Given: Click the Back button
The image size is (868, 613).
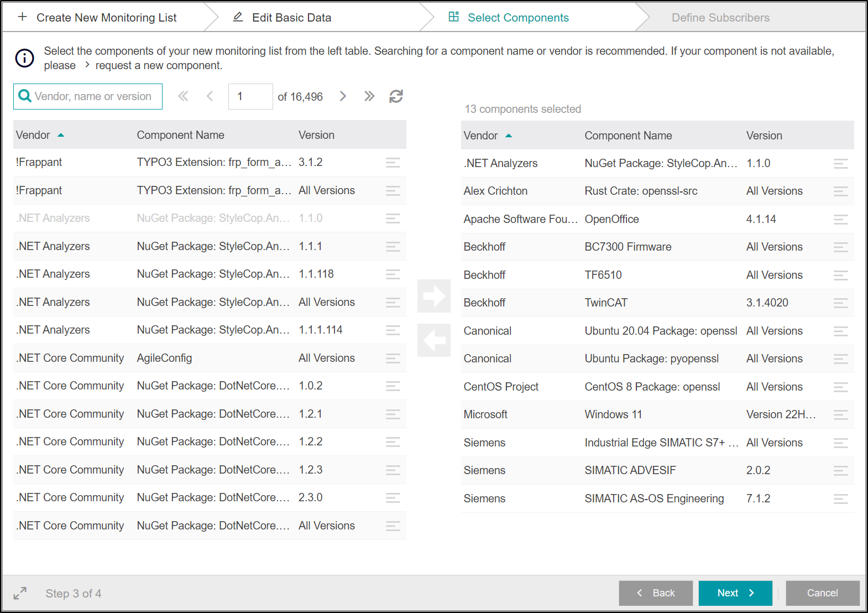Looking at the screenshot, I should coord(656,593).
